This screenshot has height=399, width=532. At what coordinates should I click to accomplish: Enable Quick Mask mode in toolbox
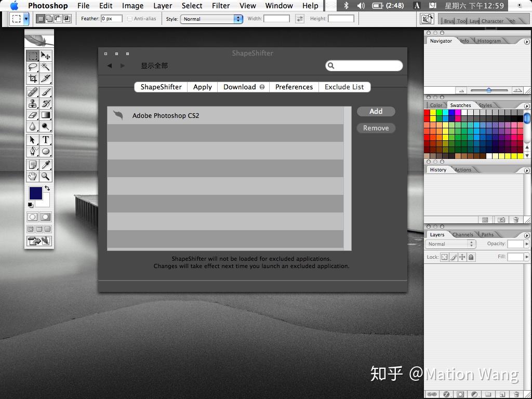pos(46,217)
